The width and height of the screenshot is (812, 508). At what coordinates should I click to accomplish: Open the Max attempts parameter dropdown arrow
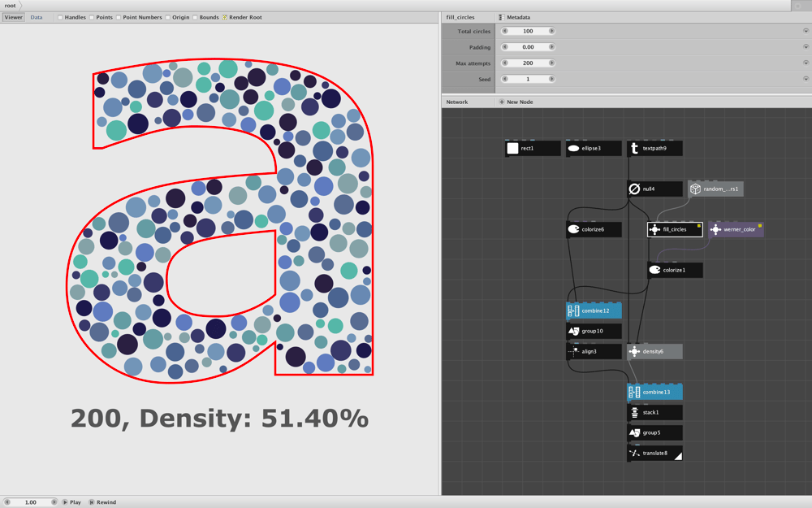pyautogui.click(x=806, y=63)
